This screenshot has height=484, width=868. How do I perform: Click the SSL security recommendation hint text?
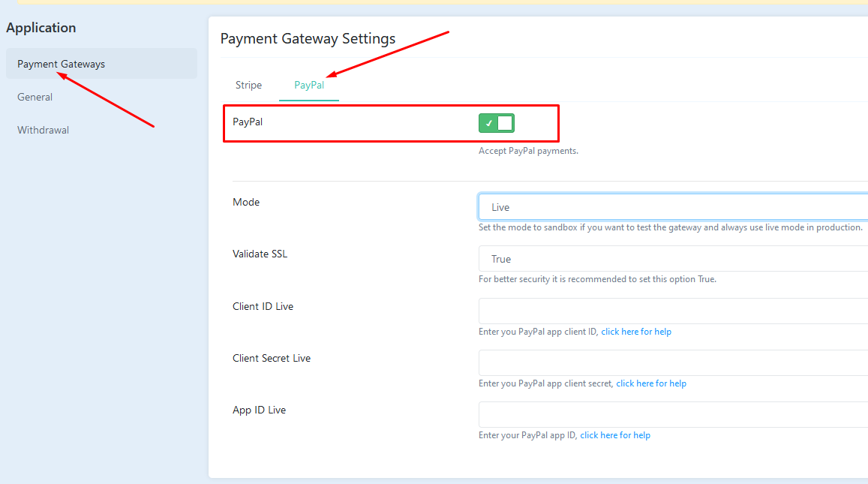click(597, 279)
